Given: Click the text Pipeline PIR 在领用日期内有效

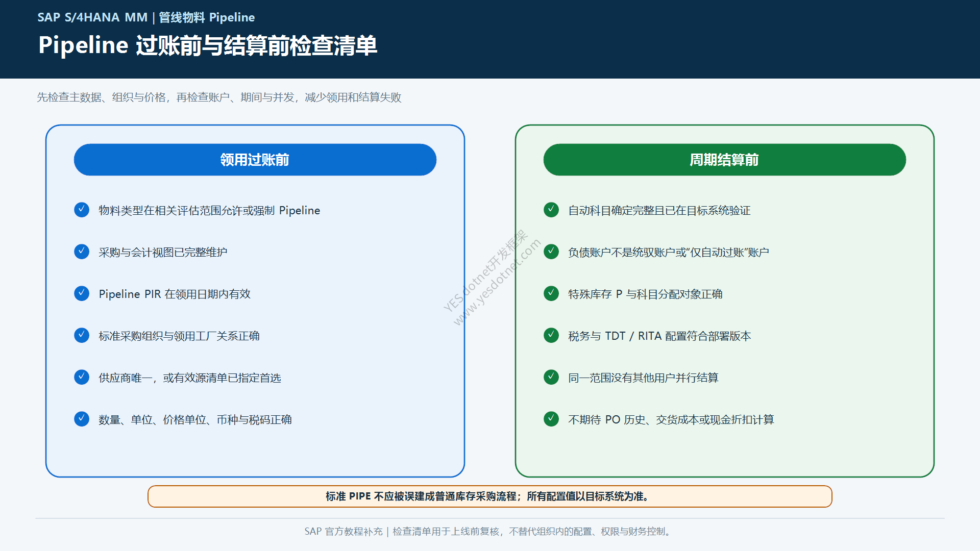Looking at the screenshot, I should pos(175,294).
